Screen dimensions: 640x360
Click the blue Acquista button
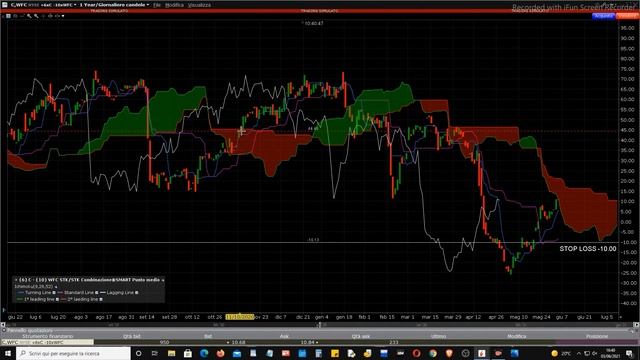(x=603, y=16)
